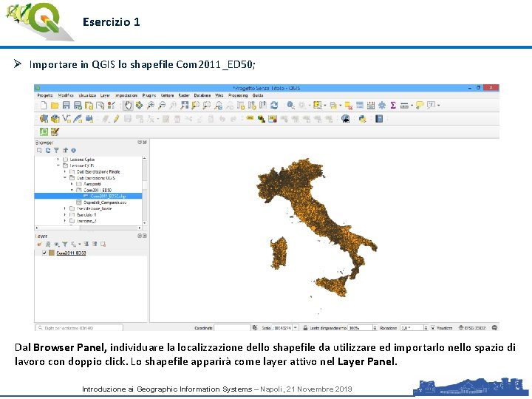
Task: Open the Guida menu
Action: pyautogui.click(x=258, y=95)
